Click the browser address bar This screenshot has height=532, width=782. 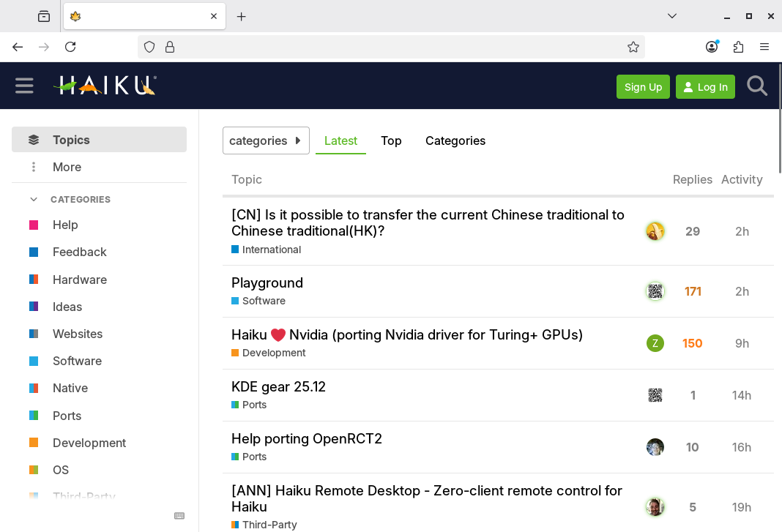(x=395, y=47)
